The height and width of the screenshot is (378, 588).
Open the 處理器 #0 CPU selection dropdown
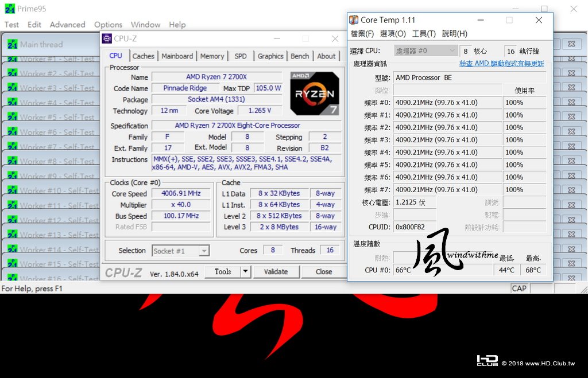click(x=425, y=50)
